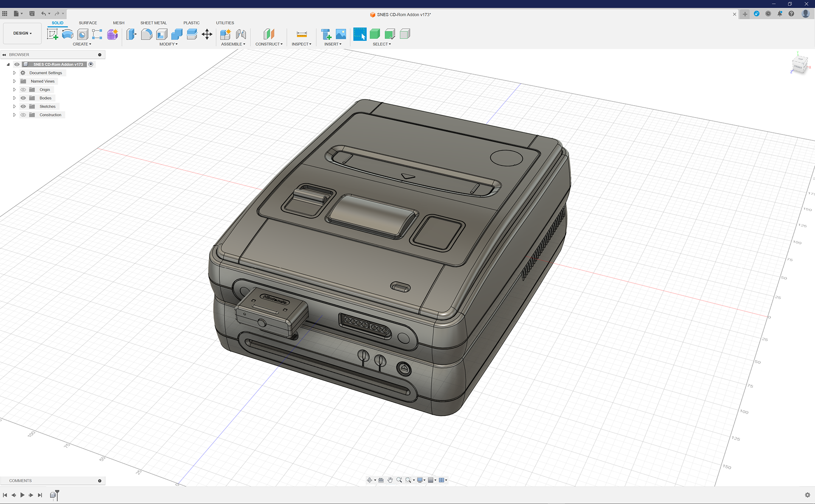The width and height of the screenshot is (815, 504).
Task: Click the Undo arrow
Action: tap(43, 14)
